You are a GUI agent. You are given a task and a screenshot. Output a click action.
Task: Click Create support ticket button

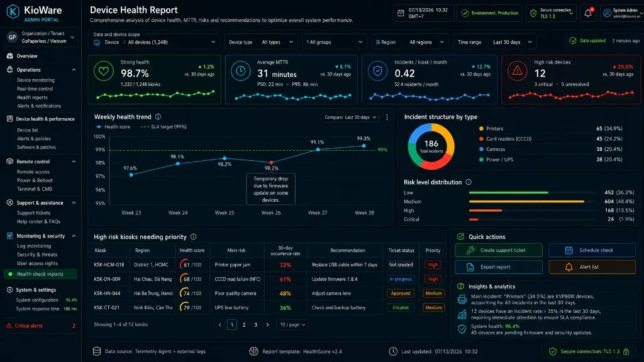(498, 250)
